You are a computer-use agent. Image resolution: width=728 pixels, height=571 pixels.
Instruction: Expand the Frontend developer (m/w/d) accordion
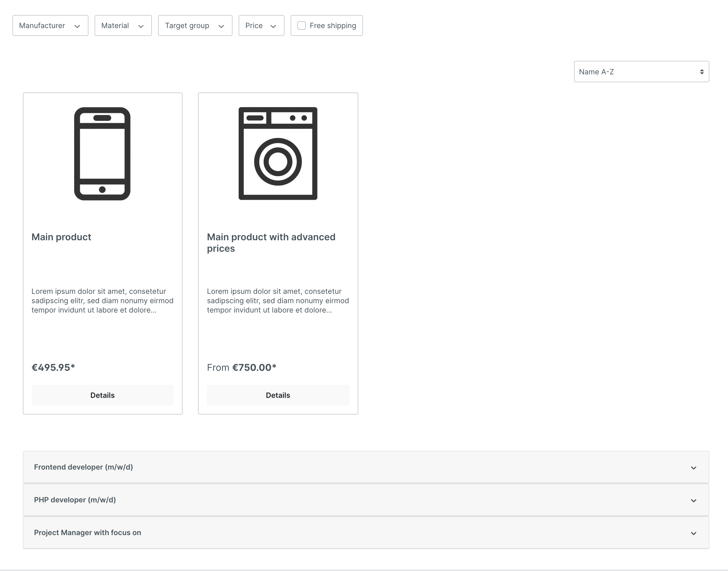pyautogui.click(x=366, y=467)
